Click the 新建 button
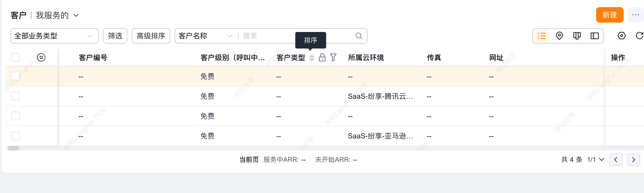This screenshot has width=644, height=193. click(x=609, y=15)
